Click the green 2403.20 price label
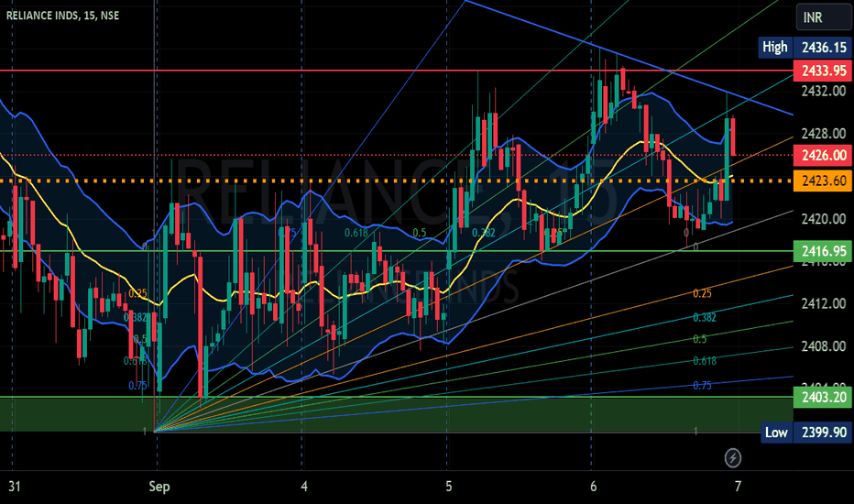The image size is (854, 504). tap(821, 397)
